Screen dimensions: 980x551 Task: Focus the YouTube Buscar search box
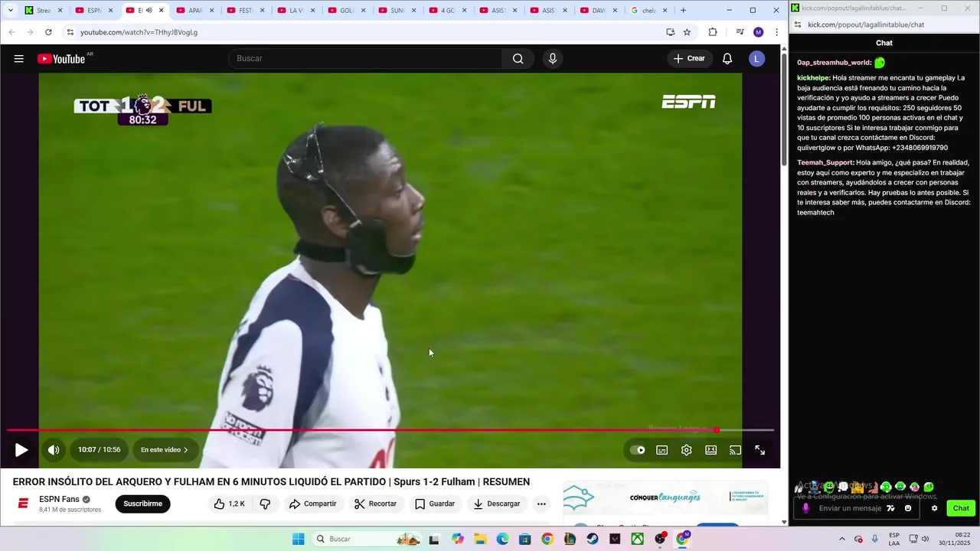[x=365, y=59]
